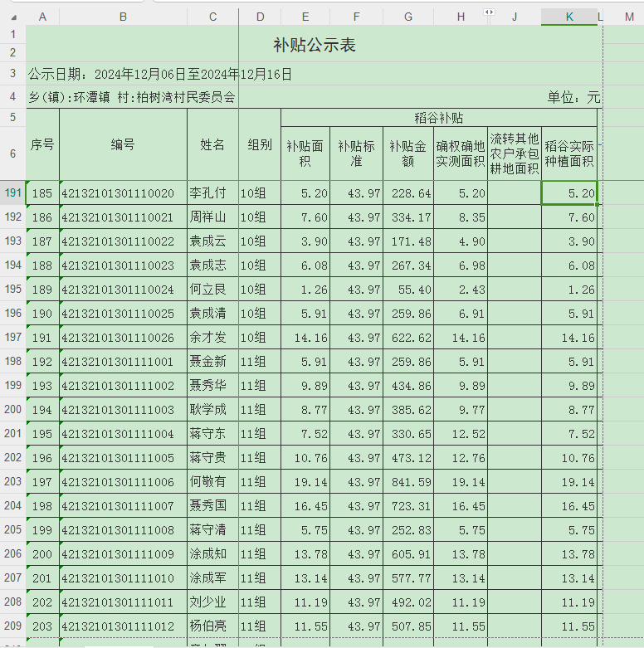Screen dimensions: 644x648
Task: Click measured area cell 12.76
Action: pos(461,457)
